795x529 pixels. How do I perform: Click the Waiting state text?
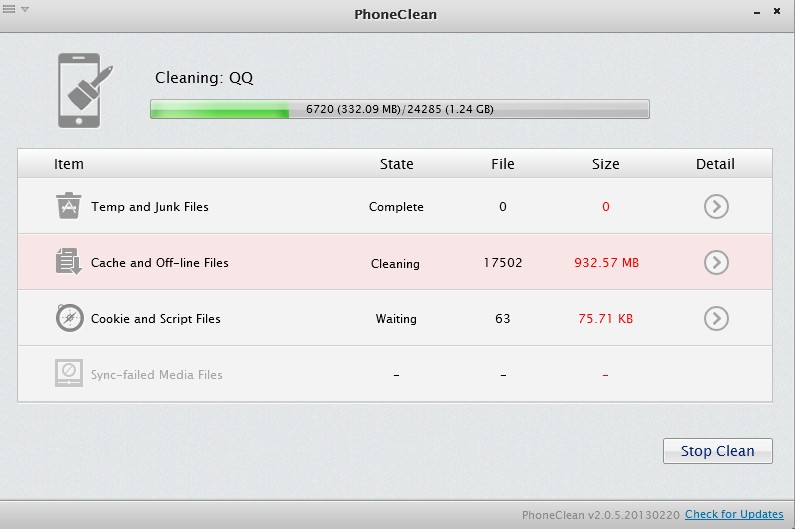pos(396,319)
